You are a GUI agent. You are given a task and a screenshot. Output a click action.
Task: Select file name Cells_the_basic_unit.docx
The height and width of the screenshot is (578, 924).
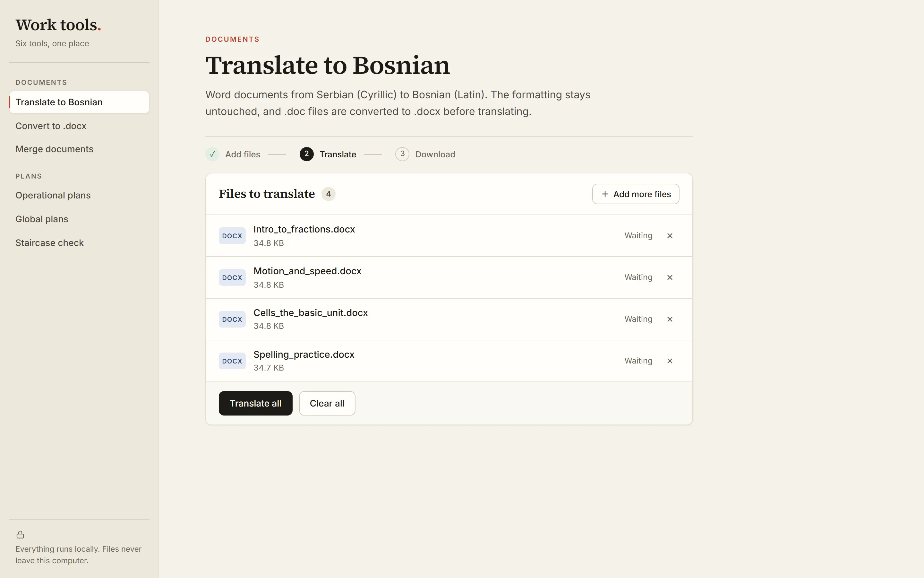point(311,312)
